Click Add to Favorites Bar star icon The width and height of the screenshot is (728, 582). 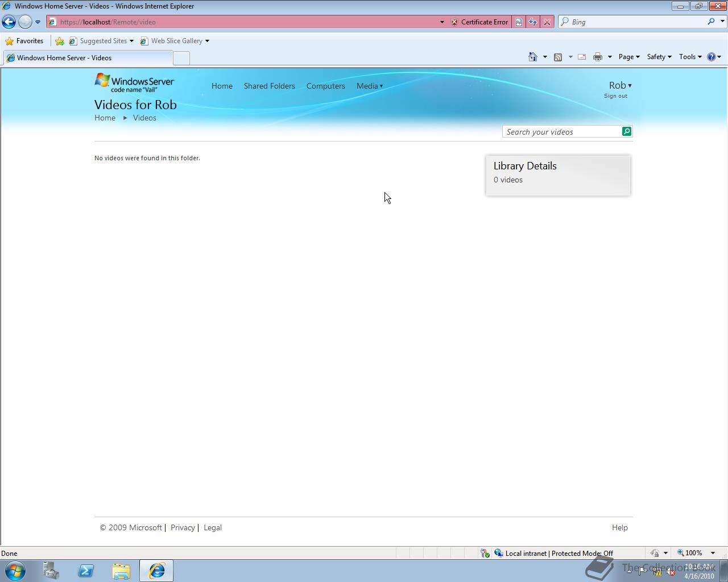point(60,41)
